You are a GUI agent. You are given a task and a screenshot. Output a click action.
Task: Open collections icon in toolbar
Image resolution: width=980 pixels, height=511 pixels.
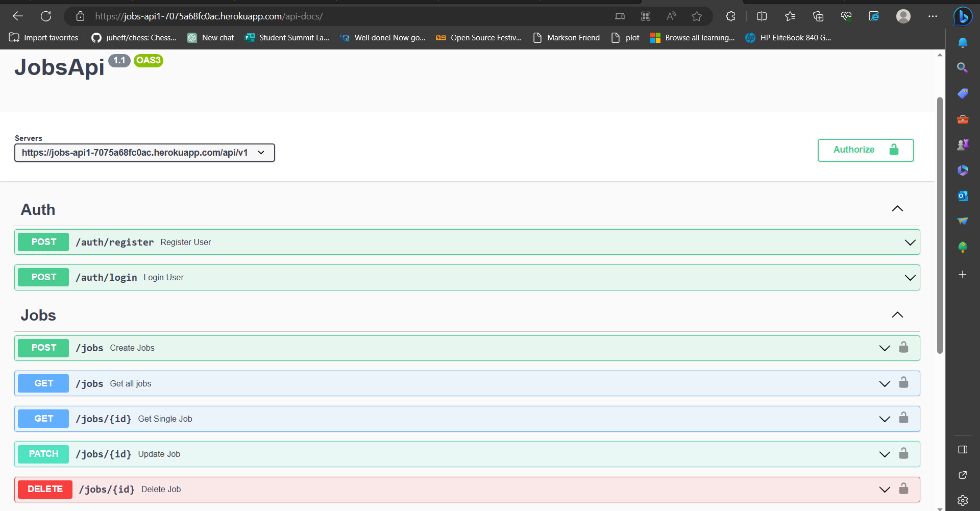(818, 16)
